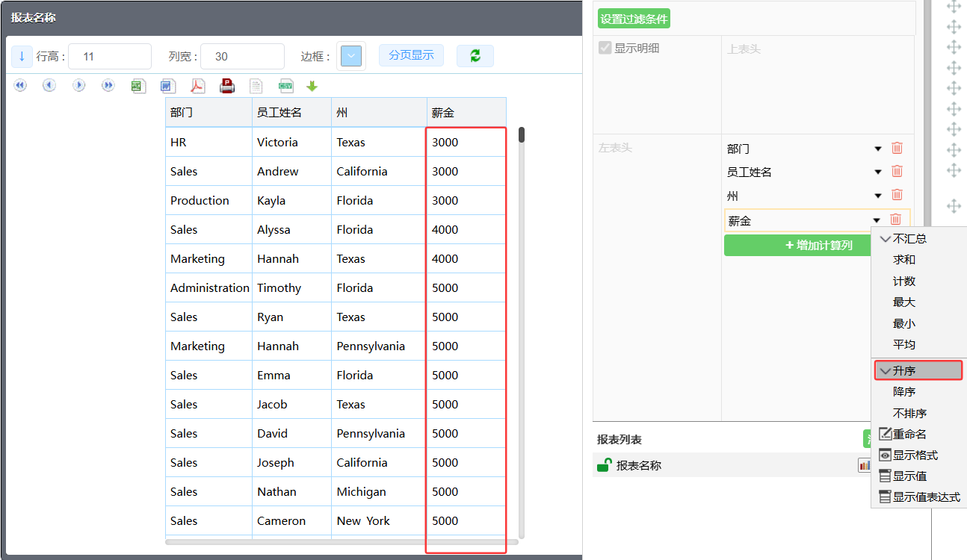Click the HR department cell

tap(208, 142)
